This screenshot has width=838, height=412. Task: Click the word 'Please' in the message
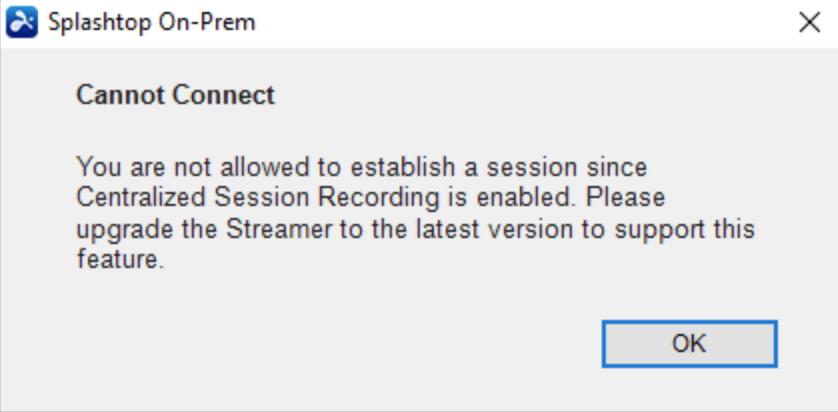pyautogui.click(x=625, y=198)
